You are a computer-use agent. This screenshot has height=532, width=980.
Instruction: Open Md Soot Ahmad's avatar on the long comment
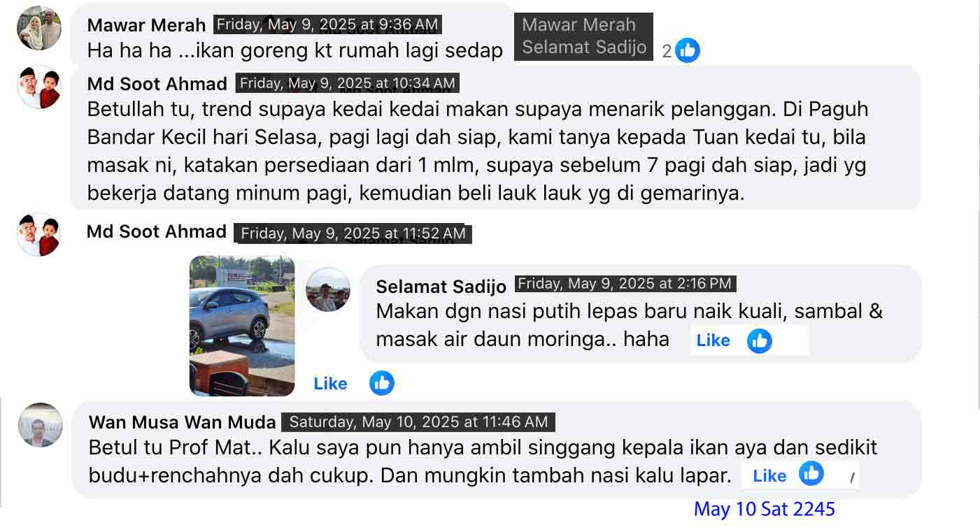tap(39, 87)
